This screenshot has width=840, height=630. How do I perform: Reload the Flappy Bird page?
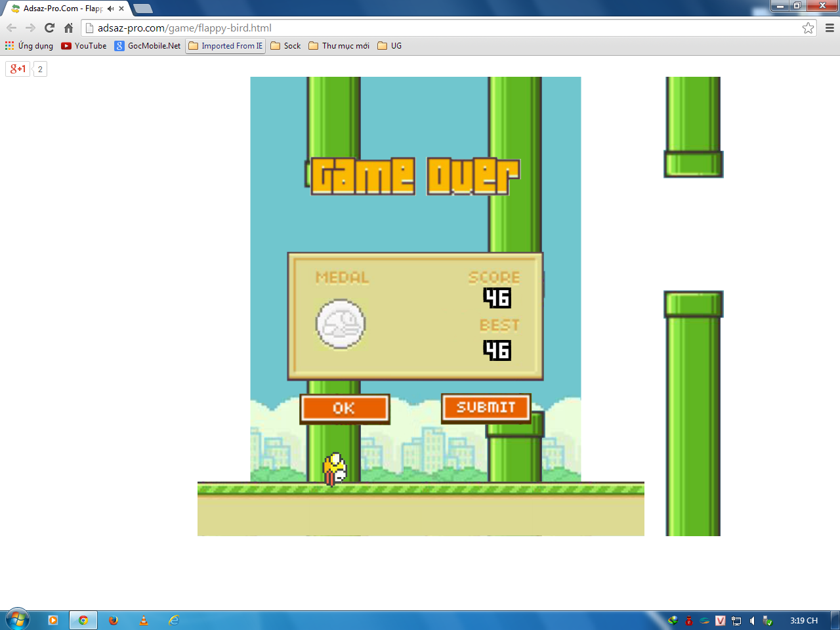49,28
